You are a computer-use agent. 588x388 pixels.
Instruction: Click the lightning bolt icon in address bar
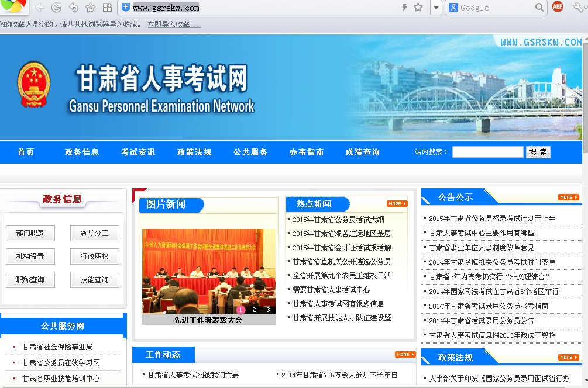[x=404, y=7]
